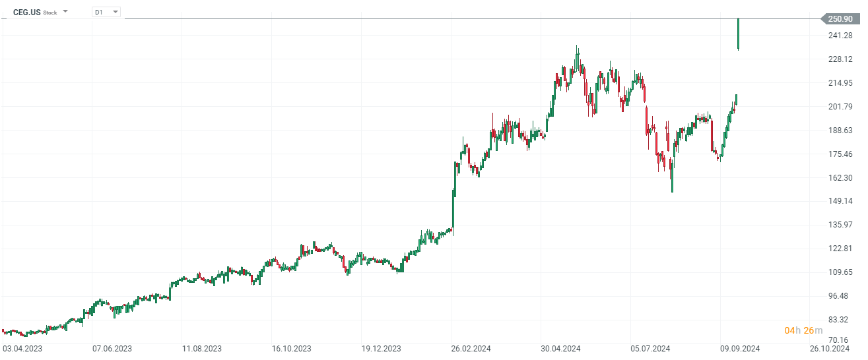This screenshot has height=360, width=868.
Task: Click the 09.09.2024 date label
Action: pyautogui.click(x=739, y=349)
